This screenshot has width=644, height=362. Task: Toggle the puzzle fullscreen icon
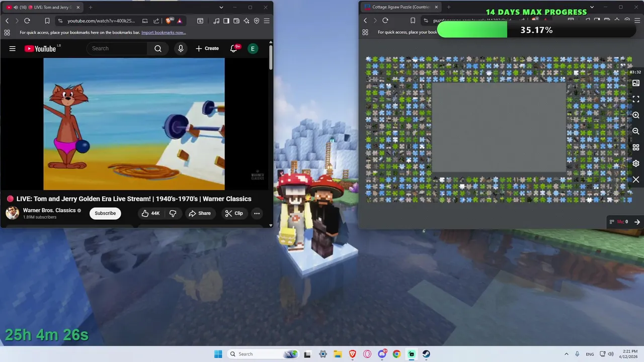point(636,99)
